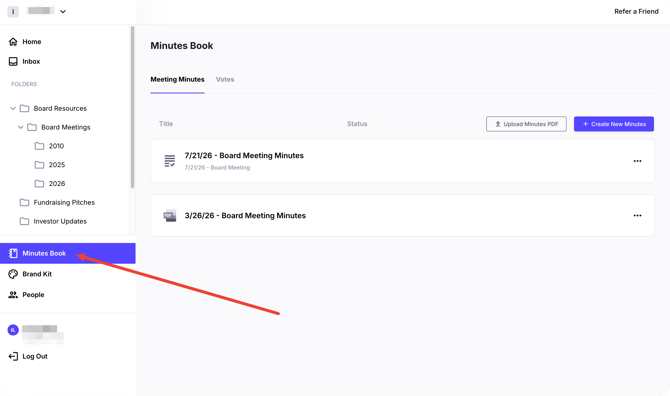Screen dimensions: 670x396
Task: Click the folder icon beside 2026
Action: coord(39,184)
